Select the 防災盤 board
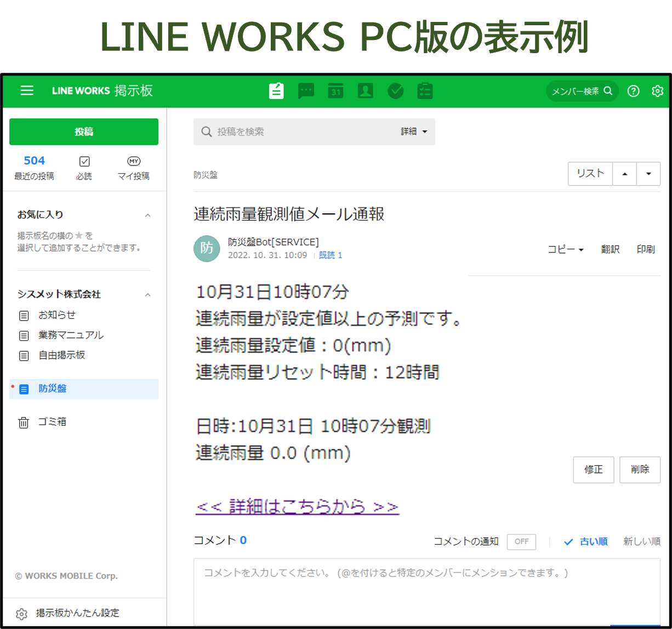672x629 pixels. [x=84, y=389]
